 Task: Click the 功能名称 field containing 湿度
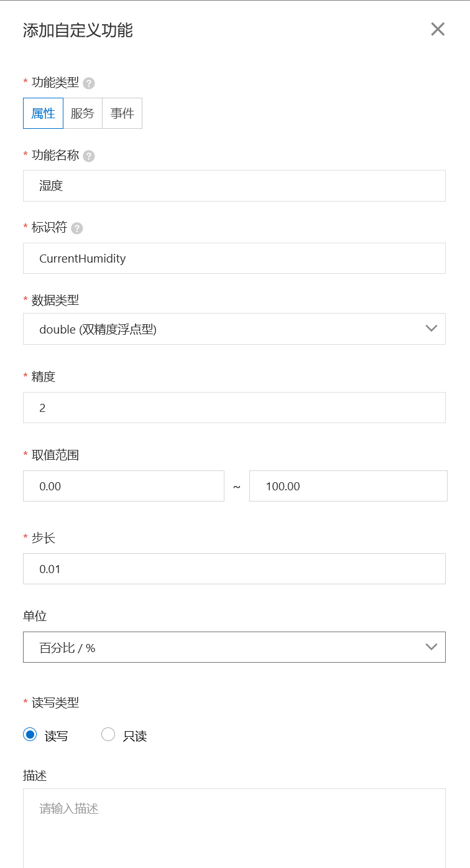click(234, 185)
